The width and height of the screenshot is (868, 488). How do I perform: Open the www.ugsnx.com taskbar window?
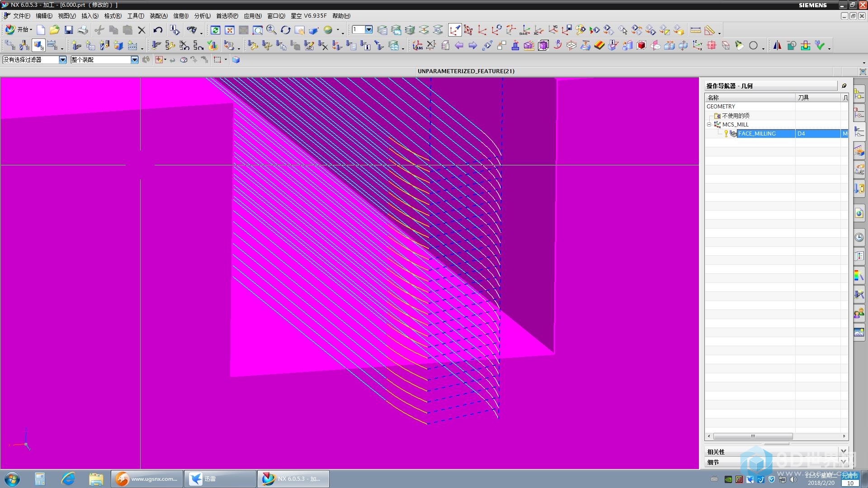(147, 479)
